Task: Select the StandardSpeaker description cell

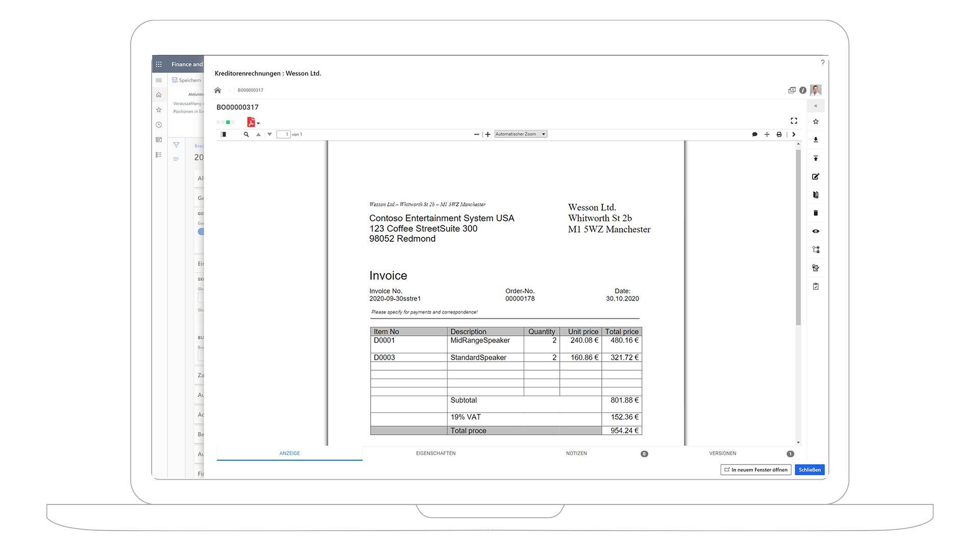Action: [485, 357]
